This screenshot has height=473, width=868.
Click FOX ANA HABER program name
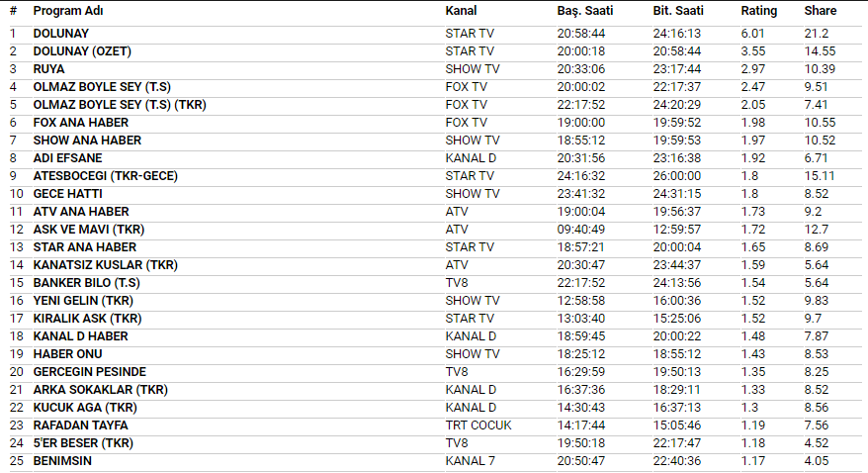pyautogui.click(x=81, y=123)
